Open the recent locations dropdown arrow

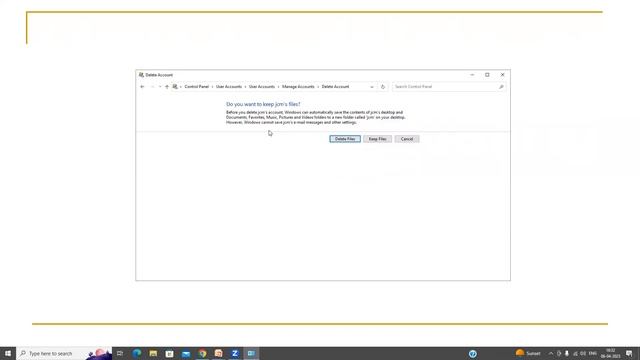coord(160,87)
